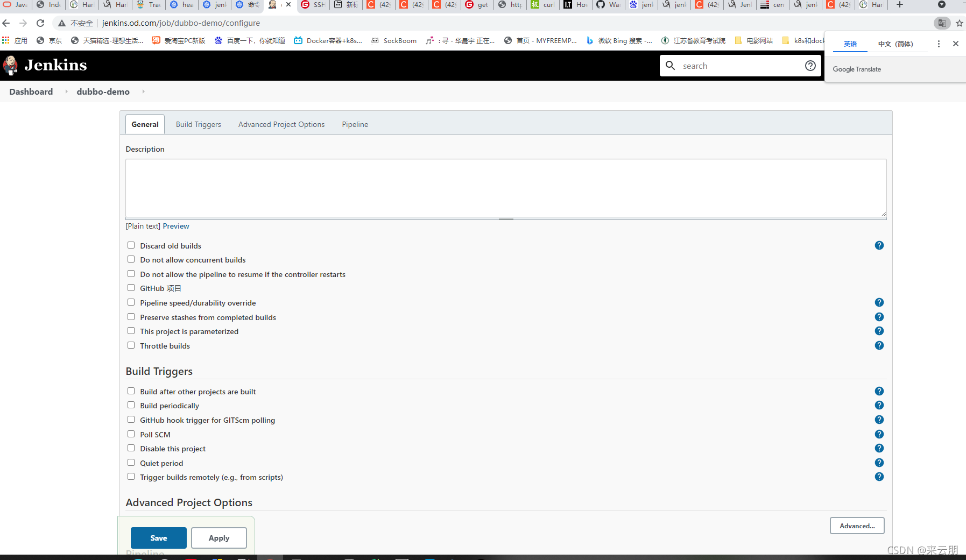The height and width of the screenshot is (560, 966).
Task: Click the browser forward arrow
Action: (23, 23)
